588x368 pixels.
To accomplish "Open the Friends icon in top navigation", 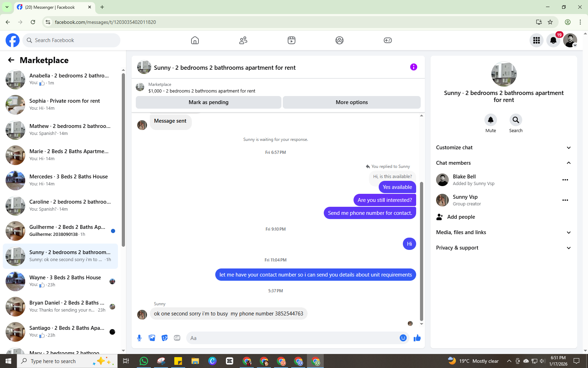I will [x=243, y=40].
